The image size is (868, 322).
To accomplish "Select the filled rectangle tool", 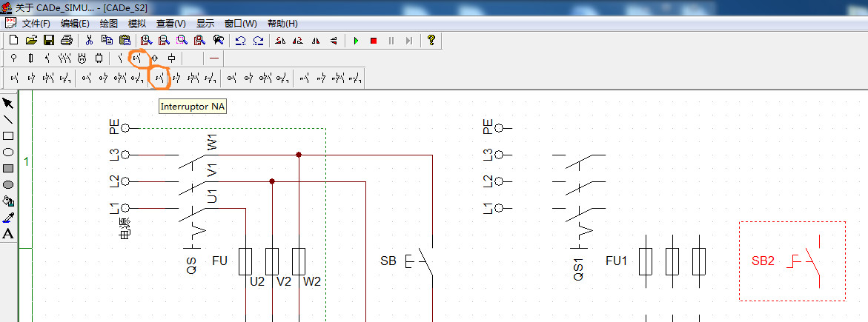I will coord(7,169).
